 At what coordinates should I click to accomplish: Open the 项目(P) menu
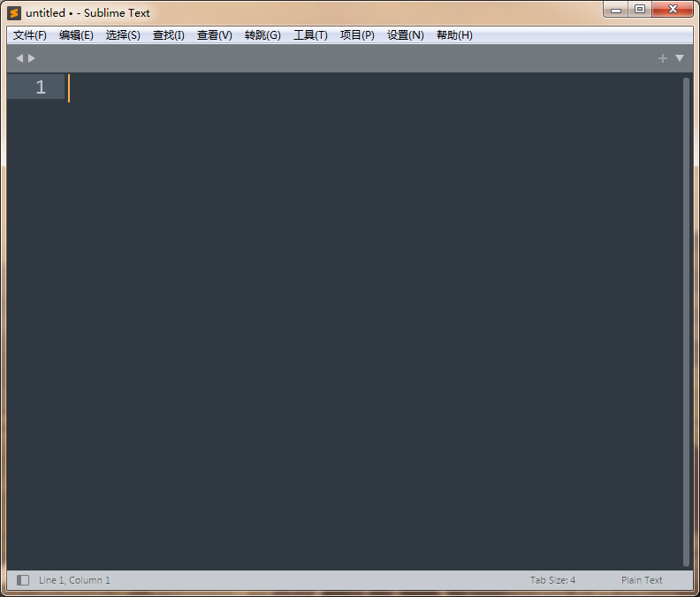pos(357,35)
